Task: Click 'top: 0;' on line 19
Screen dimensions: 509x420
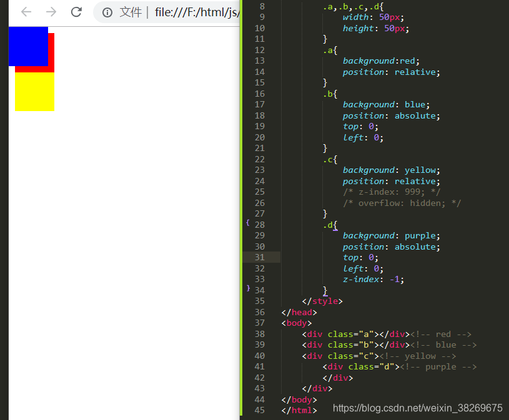Action: pos(360,127)
